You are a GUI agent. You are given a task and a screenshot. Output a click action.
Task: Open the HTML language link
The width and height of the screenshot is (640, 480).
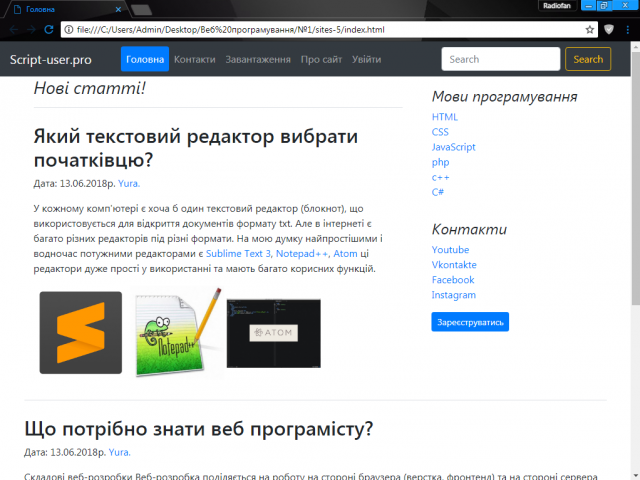tap(445, 117)
